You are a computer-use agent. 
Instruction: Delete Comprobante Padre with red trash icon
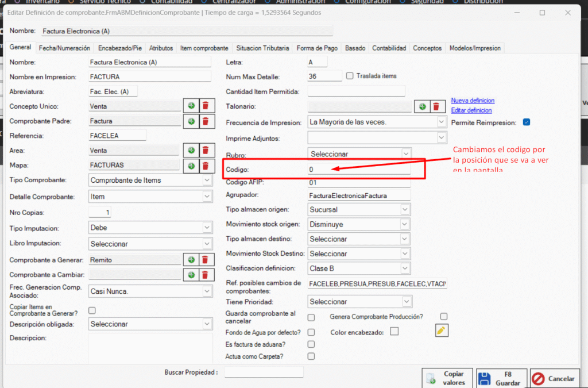[205, 121]
